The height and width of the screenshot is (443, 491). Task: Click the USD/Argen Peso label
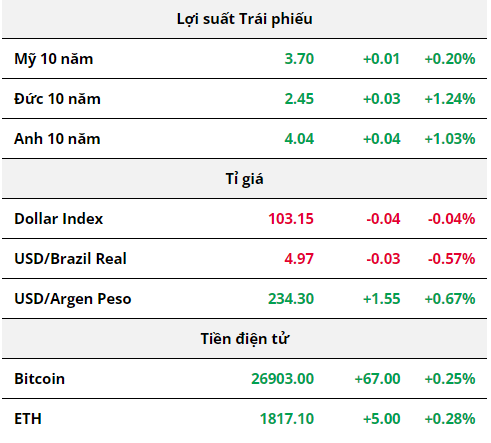tap(73, 299)
